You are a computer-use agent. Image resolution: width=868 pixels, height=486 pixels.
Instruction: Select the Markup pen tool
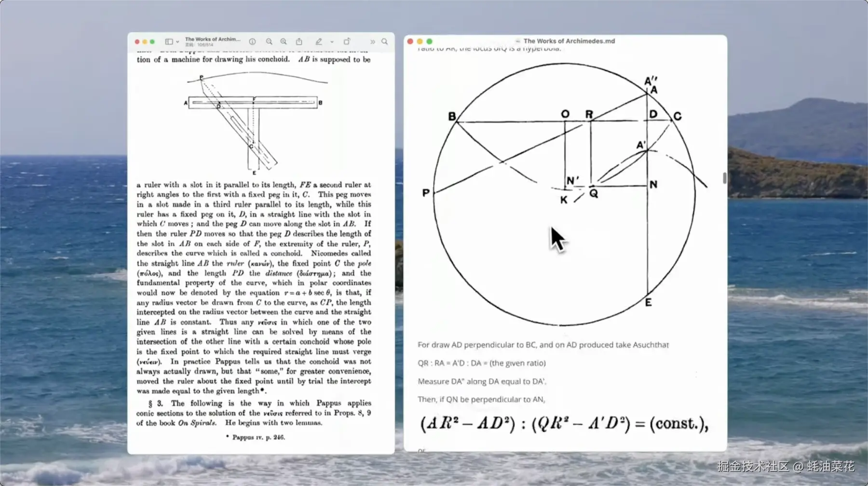coord(319,42)
